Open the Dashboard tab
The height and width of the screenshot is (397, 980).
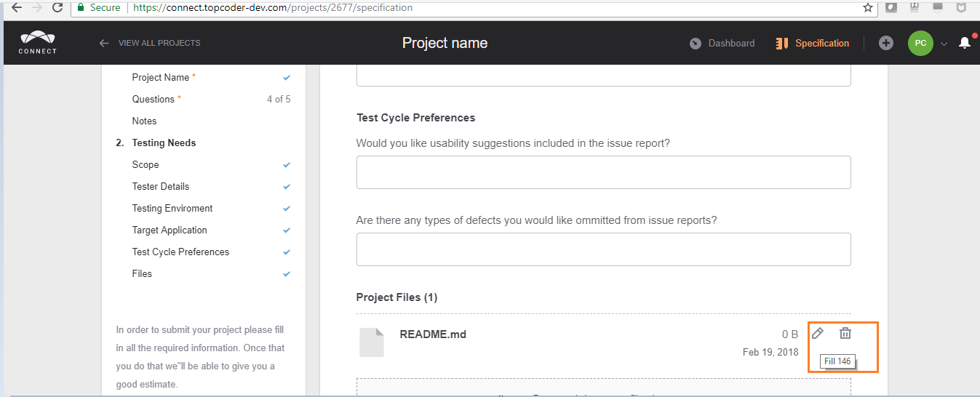click(722, 43)
